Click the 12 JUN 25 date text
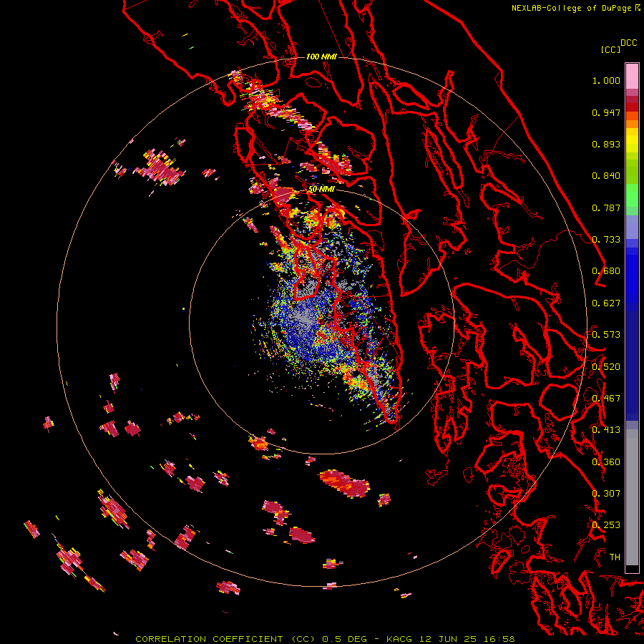This screenshot has width=644, height=644. click(x=448, y=639)
